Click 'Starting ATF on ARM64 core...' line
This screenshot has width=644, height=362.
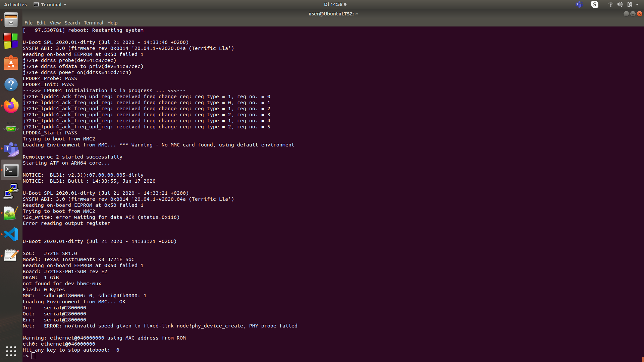(x=66, y=163)
